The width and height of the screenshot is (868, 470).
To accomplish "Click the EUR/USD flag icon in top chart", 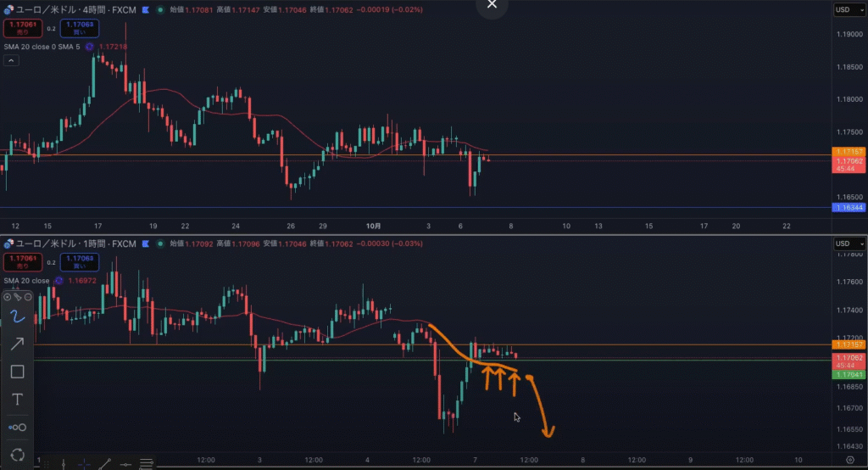I will (7, 11).
